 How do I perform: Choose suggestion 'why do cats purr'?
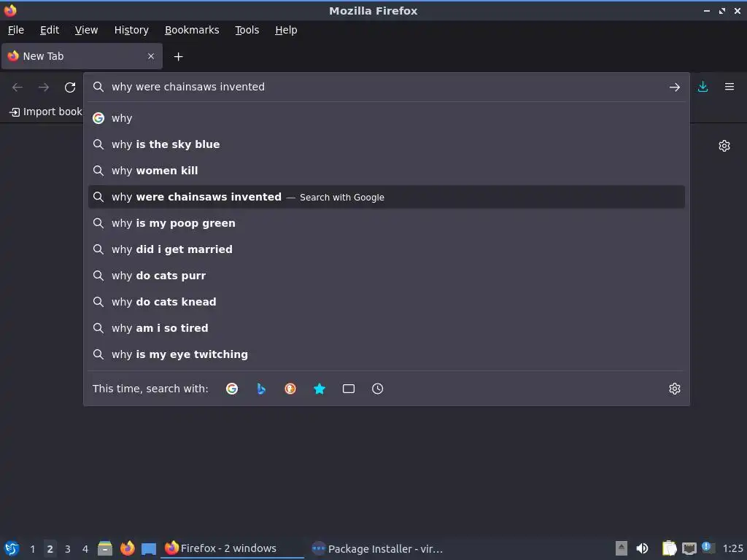[x=387, y=275]
